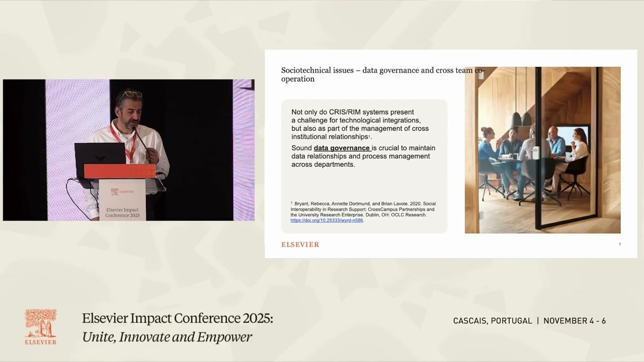This screenshot has width=644, height=362.
Task: Click the Elsevier tree logo at bottom left
Action: 41,327
